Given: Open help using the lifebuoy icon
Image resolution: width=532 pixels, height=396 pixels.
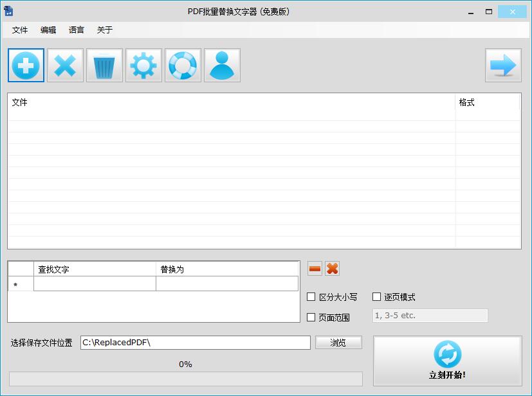Looking at the screenshot, I should [x=183, y=65].
